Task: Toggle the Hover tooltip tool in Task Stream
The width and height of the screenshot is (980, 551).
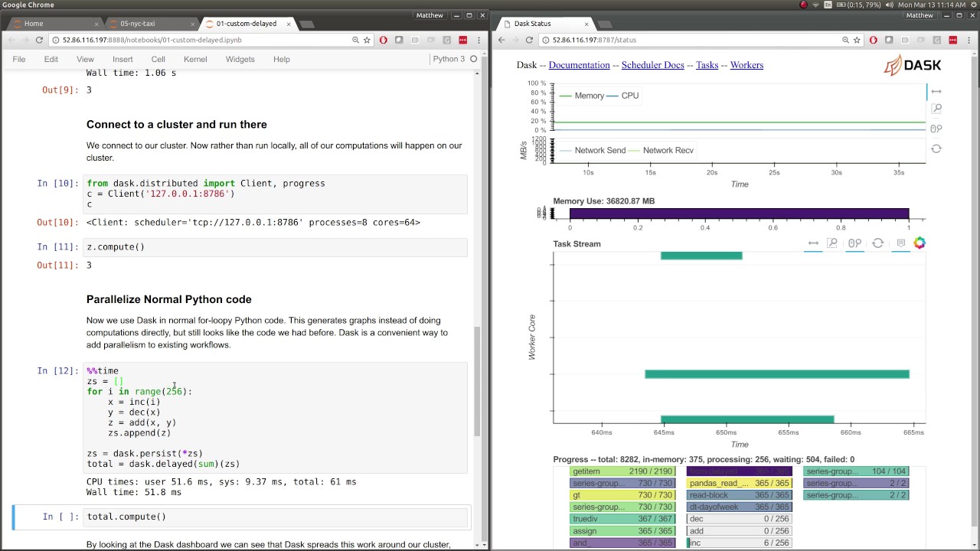Action: (900, 243)
